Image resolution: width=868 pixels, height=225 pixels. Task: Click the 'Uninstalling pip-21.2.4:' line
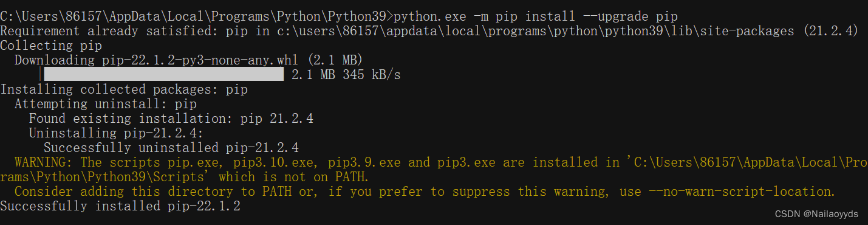(x=117, y=133)
